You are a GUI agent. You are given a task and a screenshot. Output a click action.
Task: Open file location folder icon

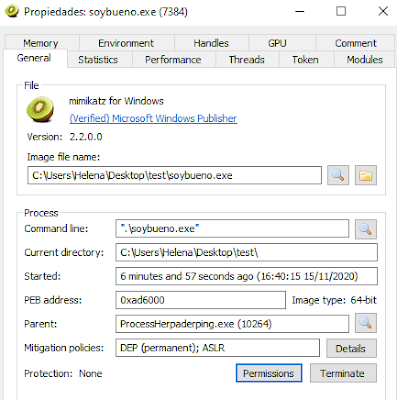366,175
